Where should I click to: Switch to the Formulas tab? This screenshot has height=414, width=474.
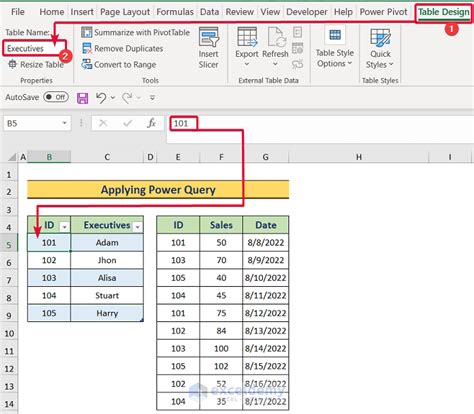[x=175, y=12]
